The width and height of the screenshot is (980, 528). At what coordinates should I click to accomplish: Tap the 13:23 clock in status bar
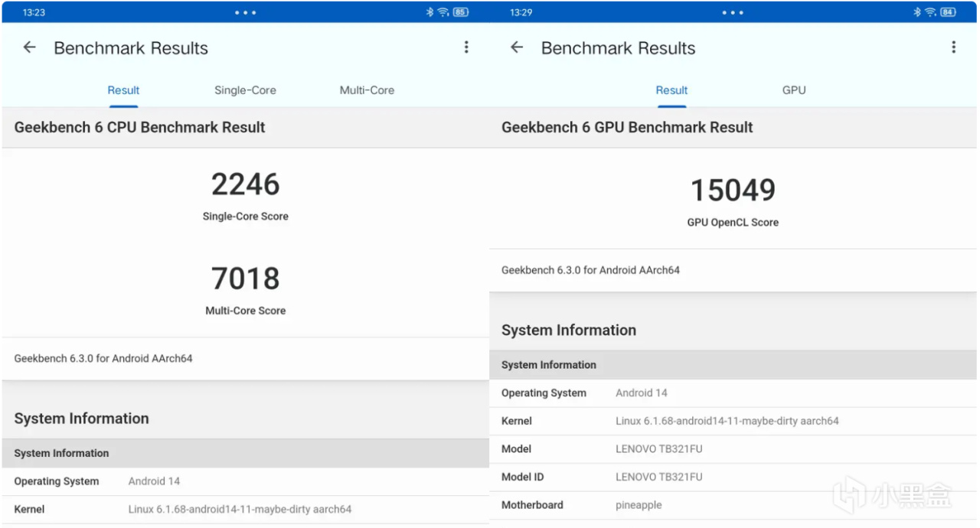(x=34, y=12)
